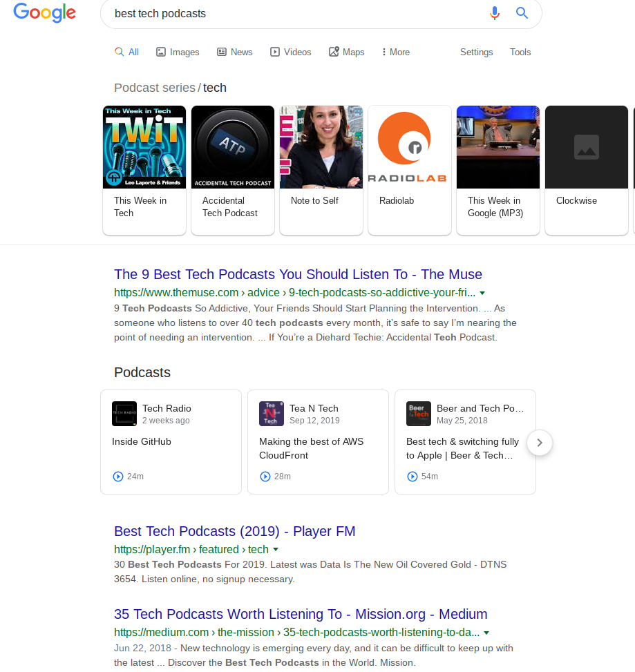
Task: Open This Week in Tech artwork
Action: pos(144,147)
